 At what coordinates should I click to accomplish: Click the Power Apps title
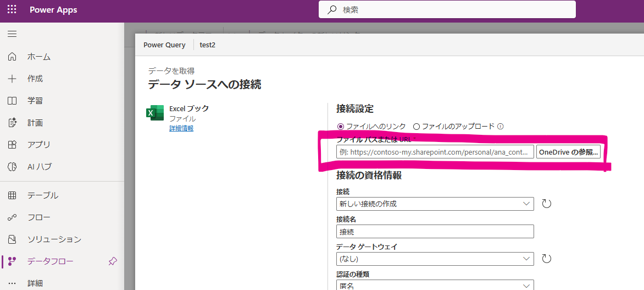[53, 10]
